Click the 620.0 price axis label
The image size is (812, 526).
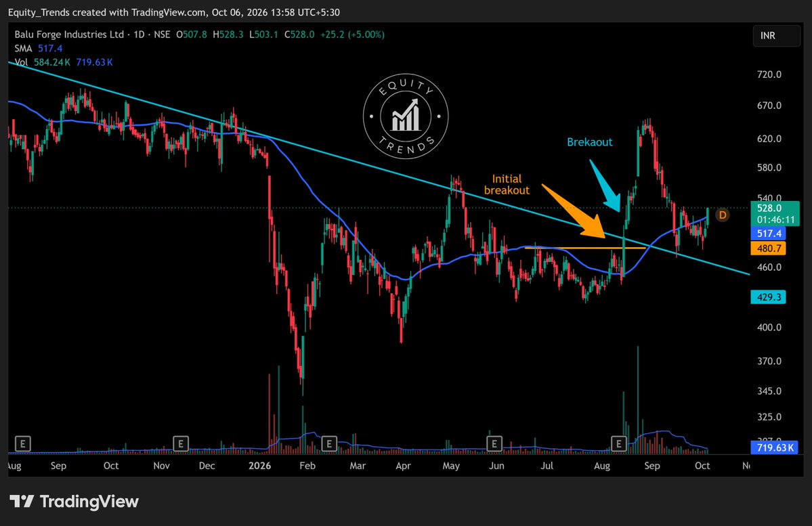[769, 139]
